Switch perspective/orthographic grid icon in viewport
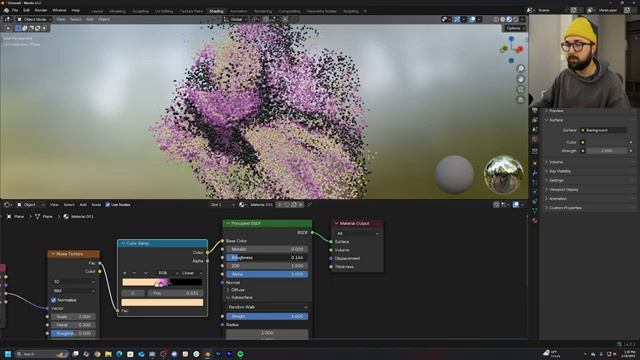The width and height of the screenshot is (640, 360). 520,100
